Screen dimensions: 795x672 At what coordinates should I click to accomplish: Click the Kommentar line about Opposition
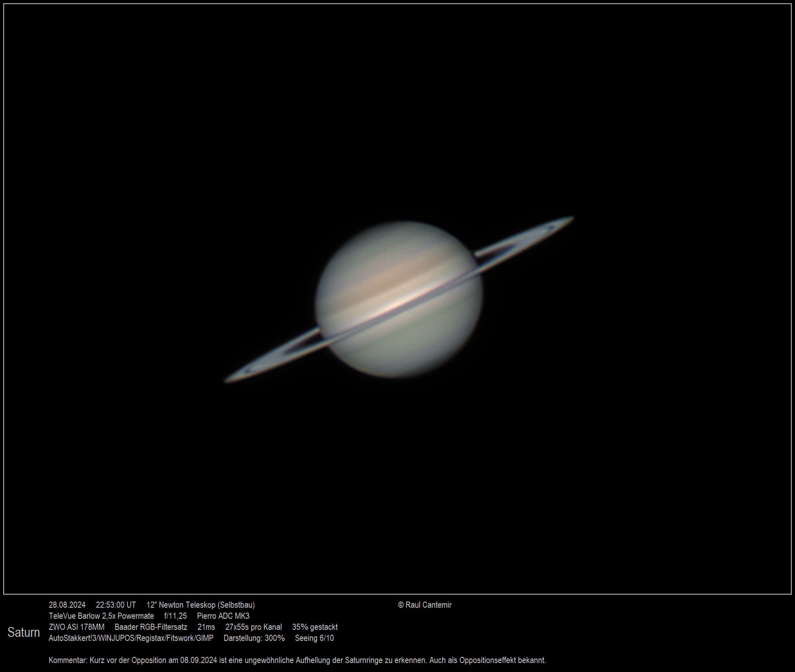point(297,660)
